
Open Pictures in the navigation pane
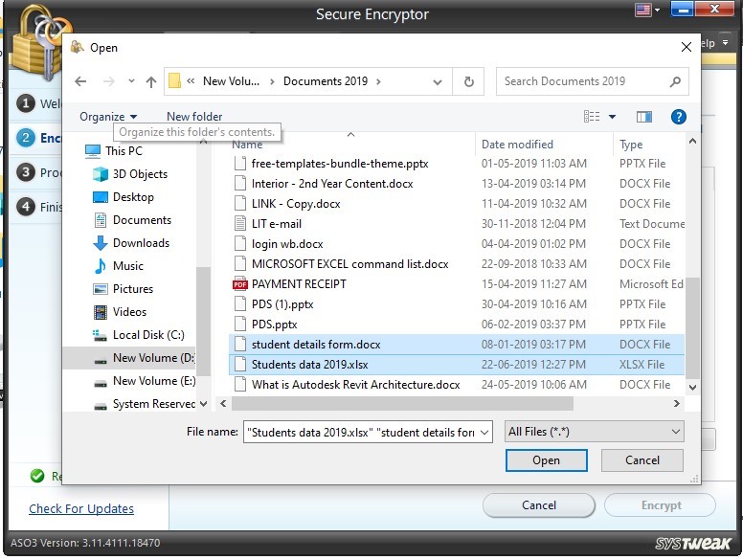tap(124, 289)
